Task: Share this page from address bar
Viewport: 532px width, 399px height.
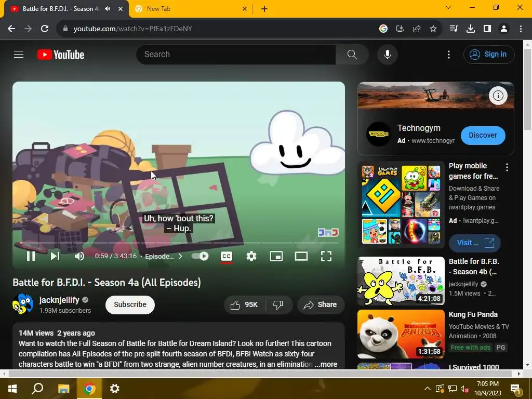Action: [416, 29]
